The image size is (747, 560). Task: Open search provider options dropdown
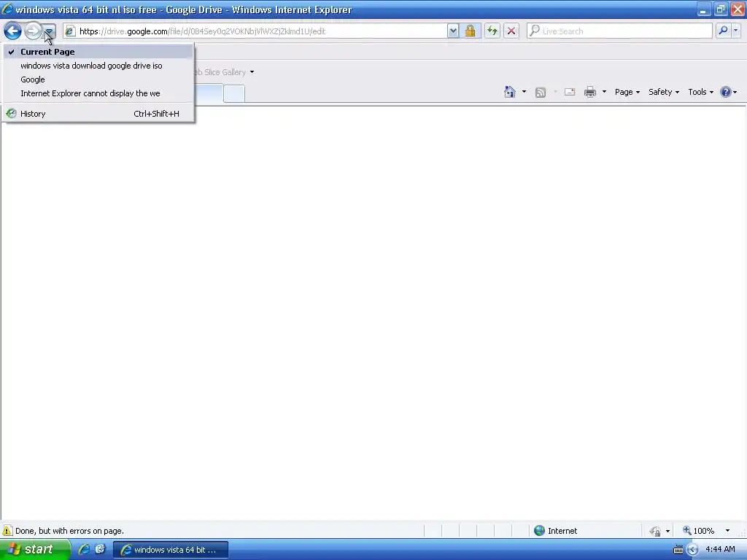[736, 31]
